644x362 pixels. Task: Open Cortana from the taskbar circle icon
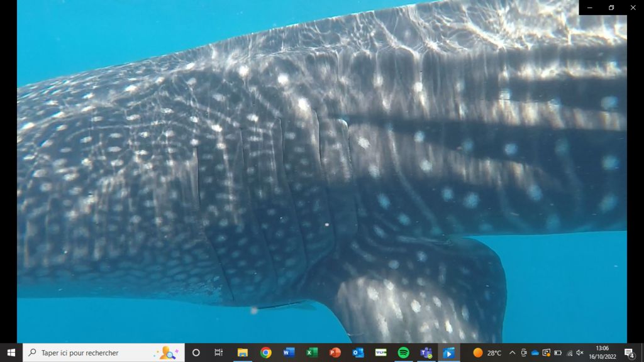coord(196,353)
